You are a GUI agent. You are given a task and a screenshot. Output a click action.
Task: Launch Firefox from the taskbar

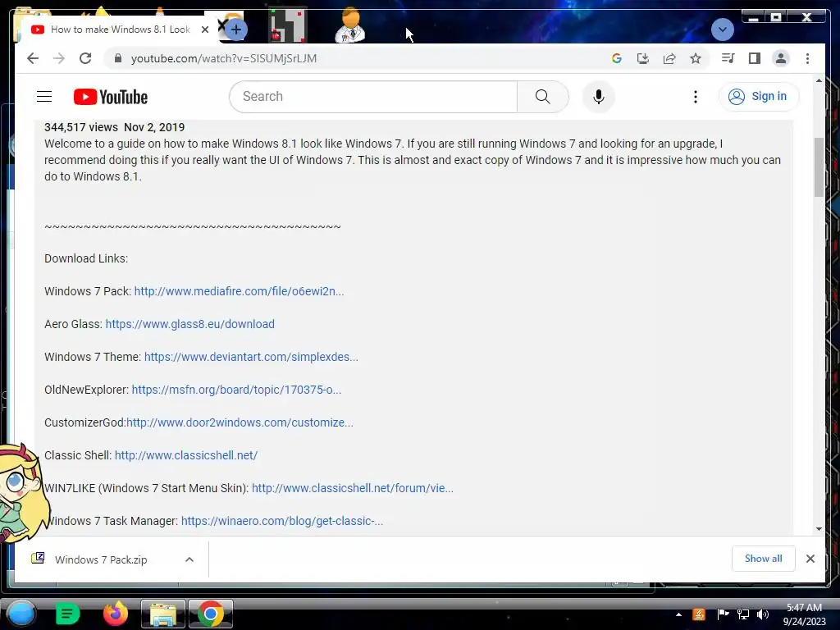click(115, 614)
